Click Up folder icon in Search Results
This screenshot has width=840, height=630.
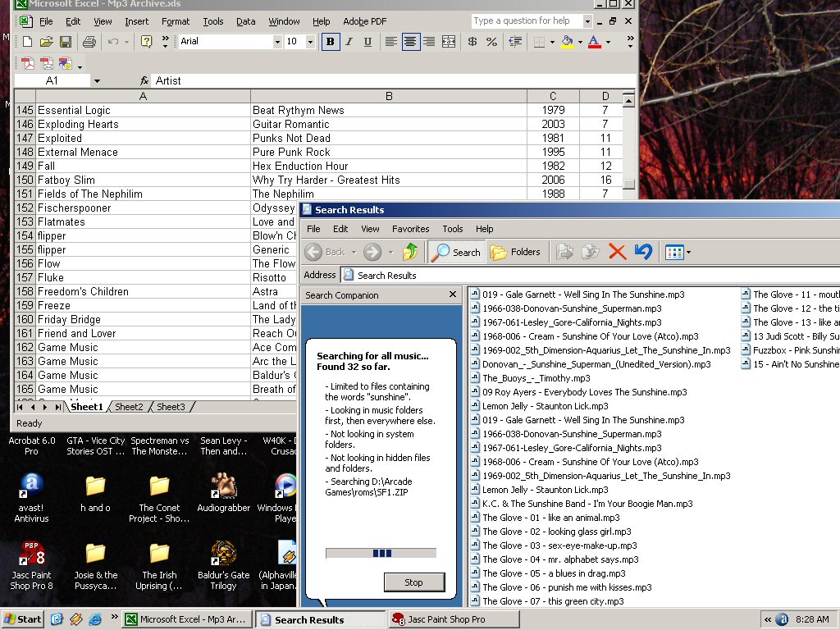pos(410,252)
